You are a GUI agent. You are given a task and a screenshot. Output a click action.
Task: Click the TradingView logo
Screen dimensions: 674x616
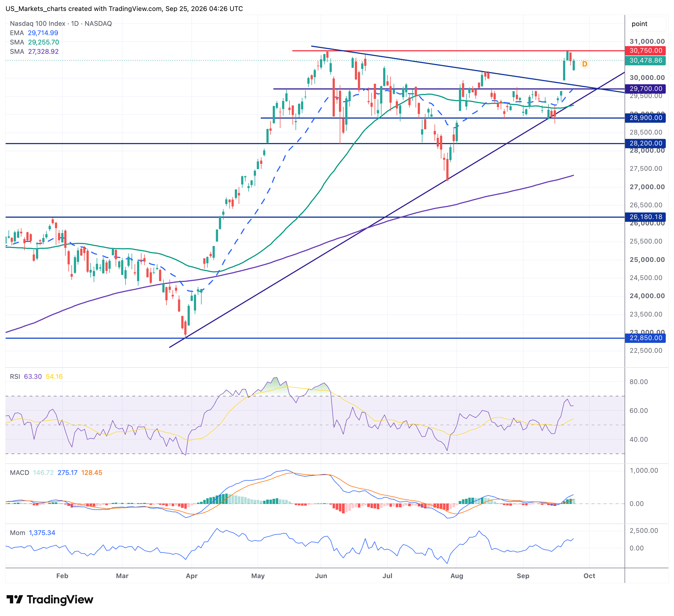(50, 600)
